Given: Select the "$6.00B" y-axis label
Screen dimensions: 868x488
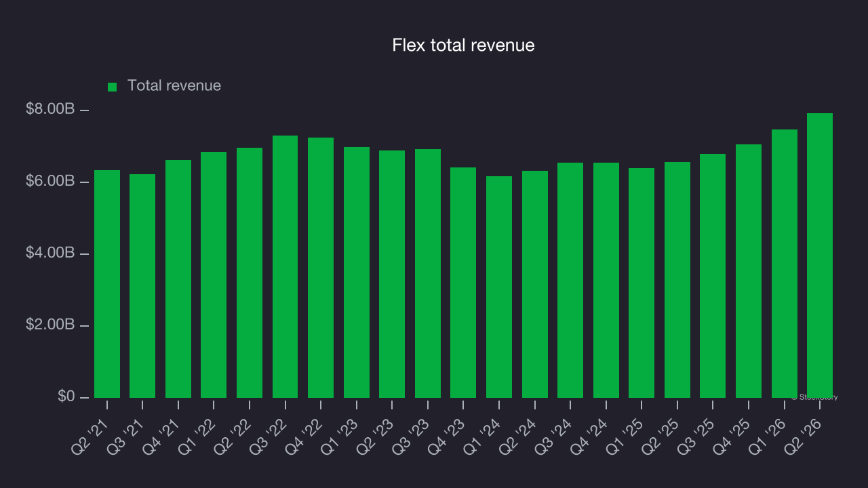Looking at the screenshot, I should point(50,181).
